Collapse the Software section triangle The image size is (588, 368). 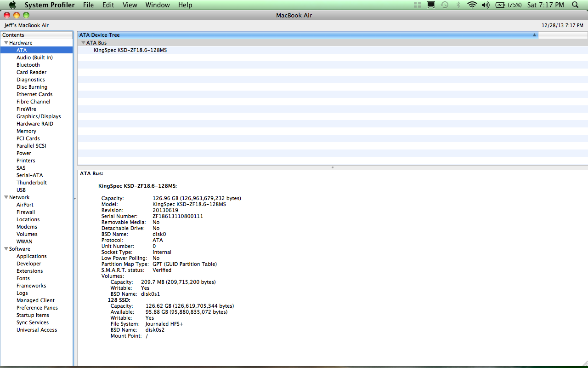pos(6,249)
